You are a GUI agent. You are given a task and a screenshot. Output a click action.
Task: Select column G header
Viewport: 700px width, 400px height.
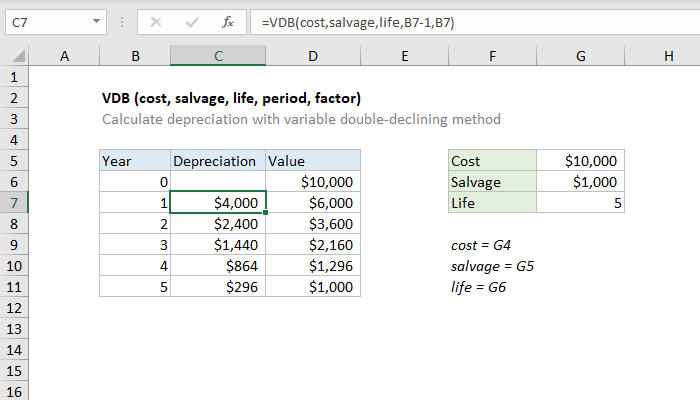point(580,56)
